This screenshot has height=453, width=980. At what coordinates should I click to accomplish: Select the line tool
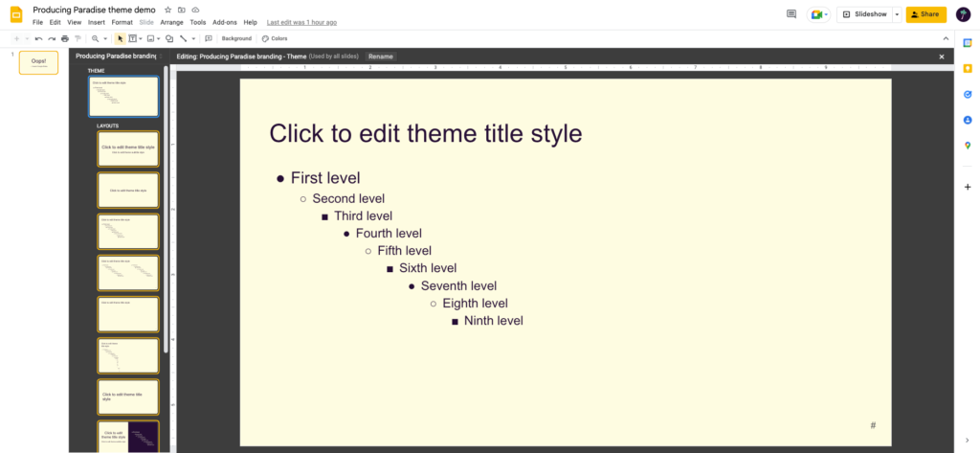point(184,39)
